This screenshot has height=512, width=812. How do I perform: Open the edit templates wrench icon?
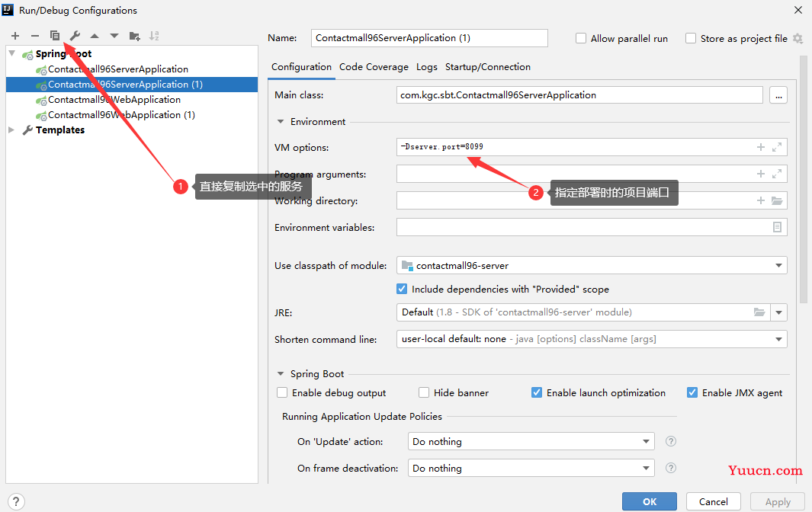(75, 36)
